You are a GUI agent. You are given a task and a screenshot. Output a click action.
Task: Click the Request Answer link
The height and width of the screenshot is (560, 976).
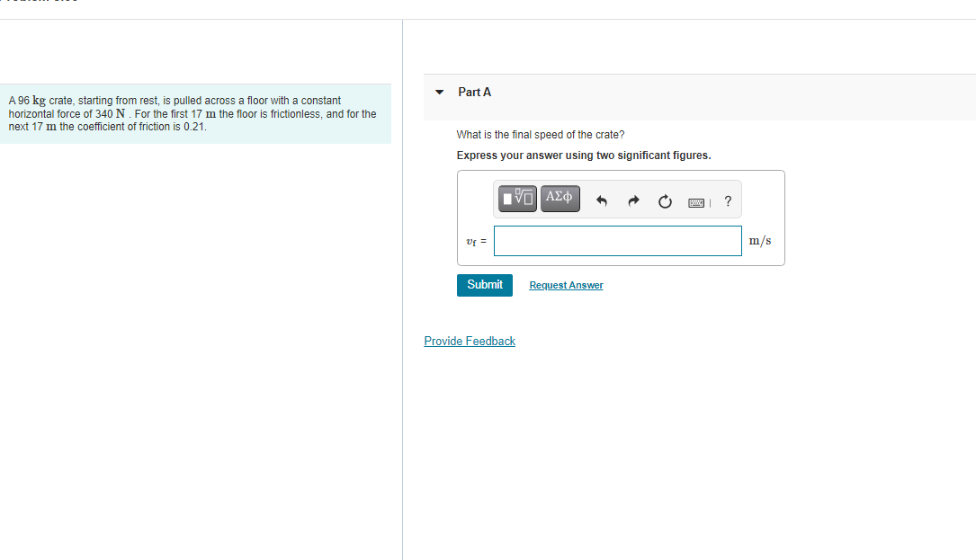point(566,285)
